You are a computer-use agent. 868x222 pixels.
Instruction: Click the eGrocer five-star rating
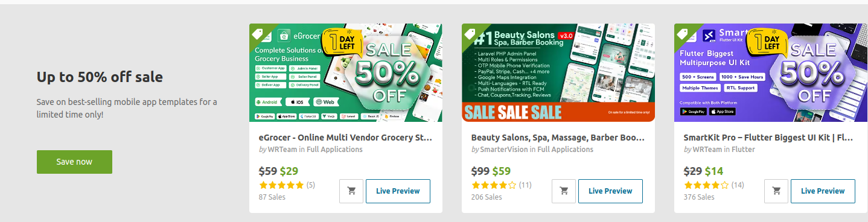point(281,185)
